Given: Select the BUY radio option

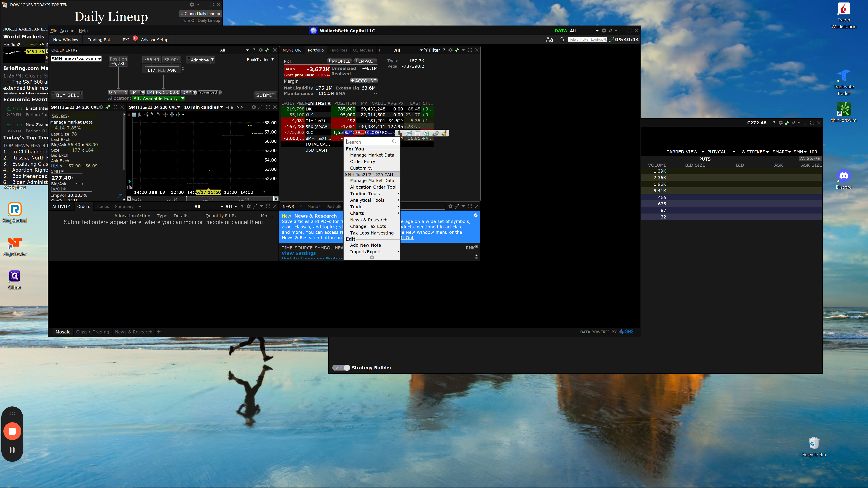Looking at the screenshot, I should 60,95.
